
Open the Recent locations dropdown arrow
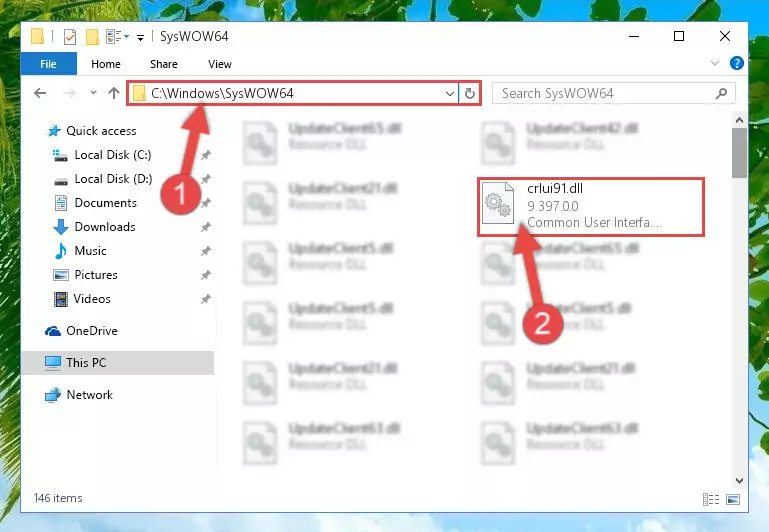point(93,92)
